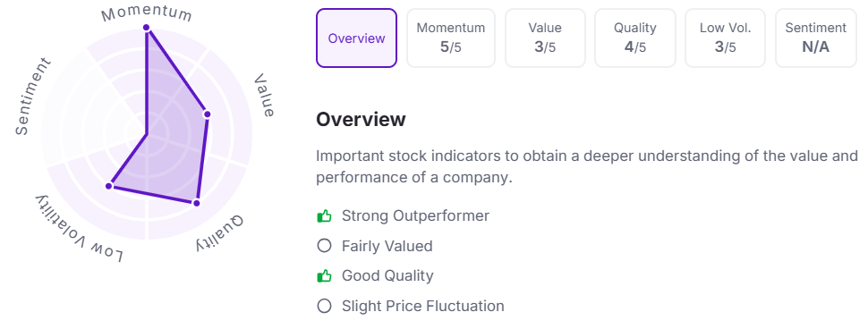868x329 pixels.
Task: Click the Low Volatility data point on chart
Action: [x=109, y=186]
